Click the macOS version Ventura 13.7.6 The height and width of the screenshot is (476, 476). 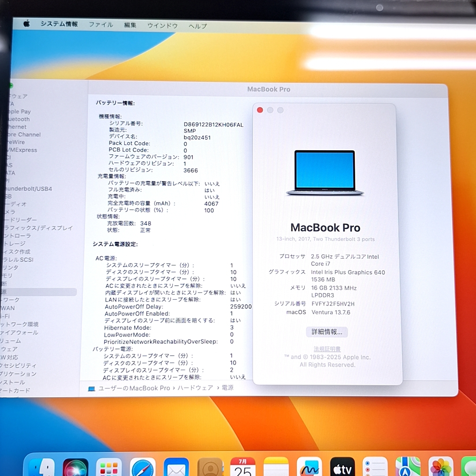coord(331,312)
